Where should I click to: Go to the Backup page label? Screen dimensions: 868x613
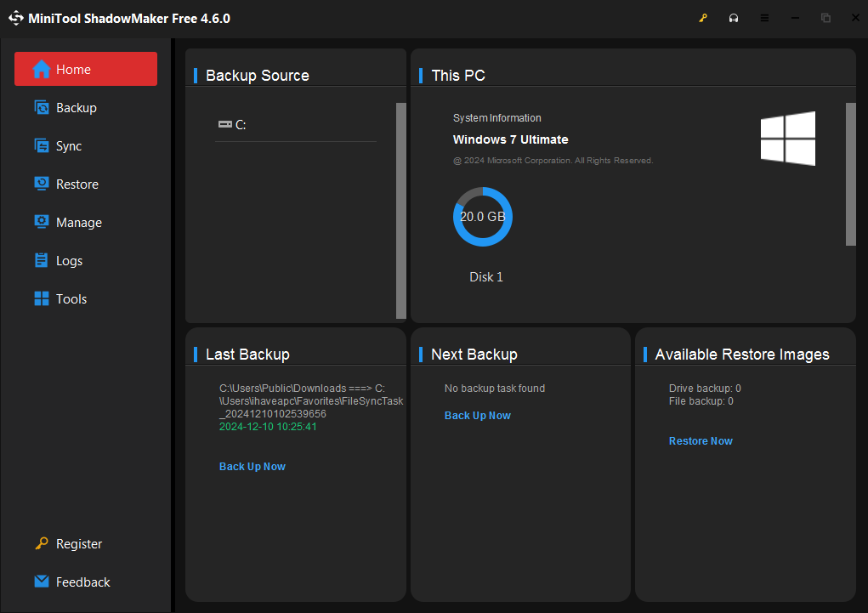click(77, 107)
